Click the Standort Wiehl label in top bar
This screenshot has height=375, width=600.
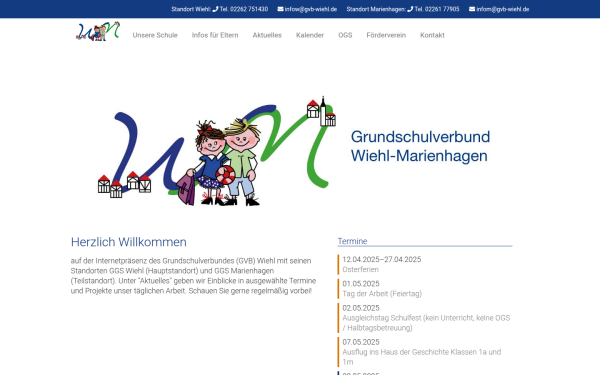coord(191,9)
